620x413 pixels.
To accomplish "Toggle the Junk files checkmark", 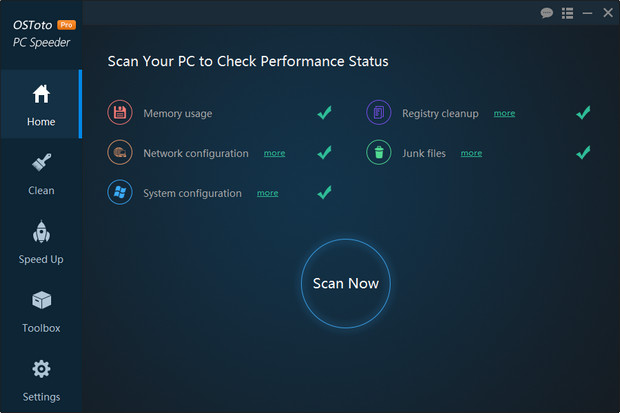I will (583, 153).
